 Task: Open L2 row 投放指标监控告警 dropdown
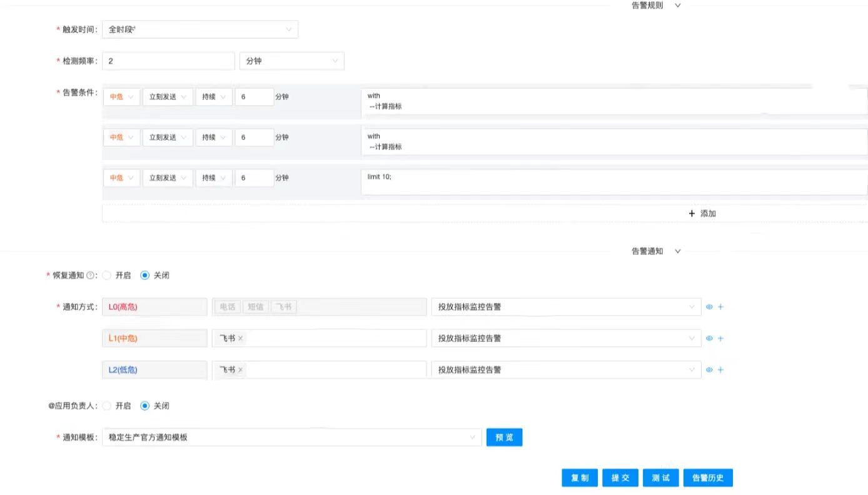click(x=567, y=369)
